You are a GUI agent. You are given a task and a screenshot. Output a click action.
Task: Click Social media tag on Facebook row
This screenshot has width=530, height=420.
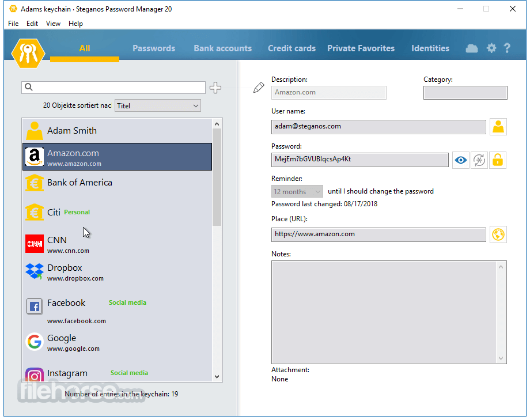(127, 302)
